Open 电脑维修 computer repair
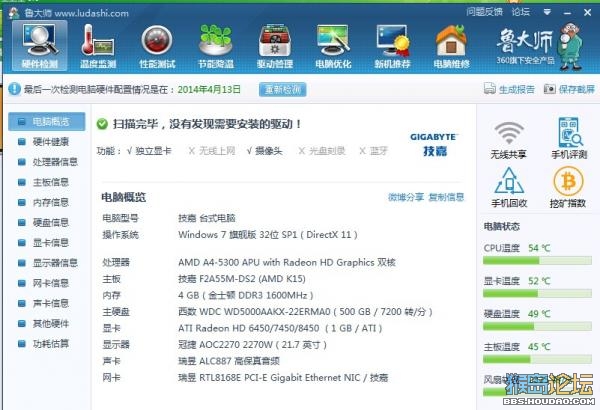This screenshot has width=600, height=410. 451,46
